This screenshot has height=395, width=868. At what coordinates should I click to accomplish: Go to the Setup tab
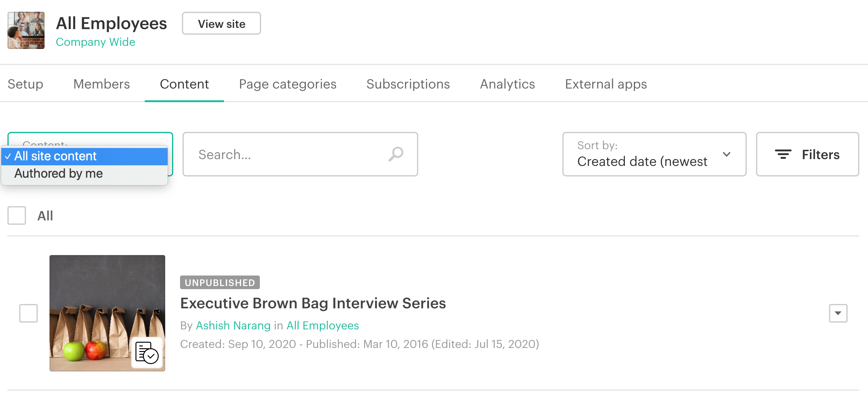click(25, 84)
